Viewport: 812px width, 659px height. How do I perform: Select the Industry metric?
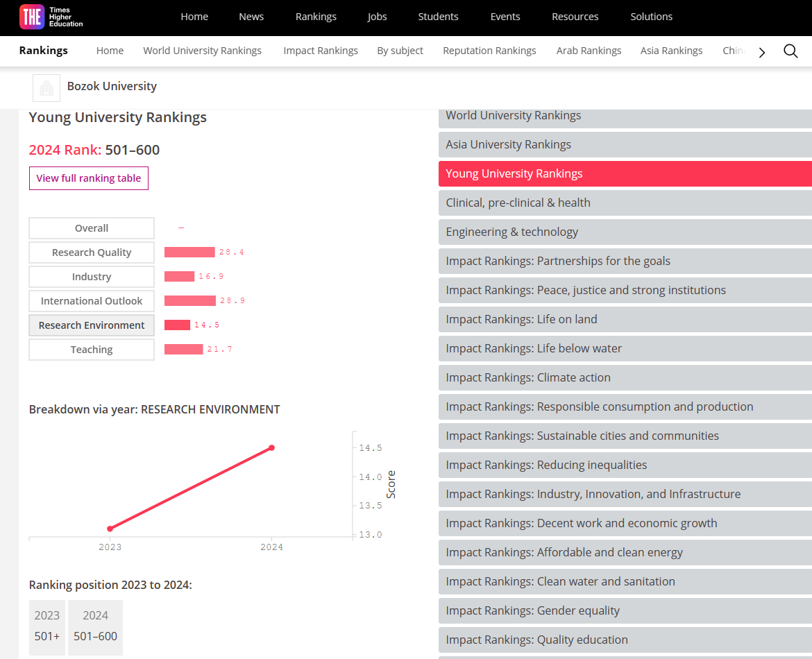tap(92, 277)
